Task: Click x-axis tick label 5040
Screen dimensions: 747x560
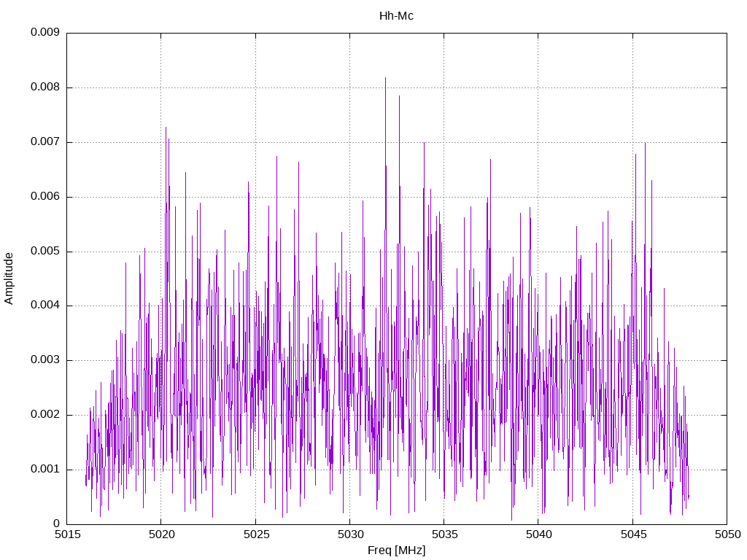Action: [539, 534]
